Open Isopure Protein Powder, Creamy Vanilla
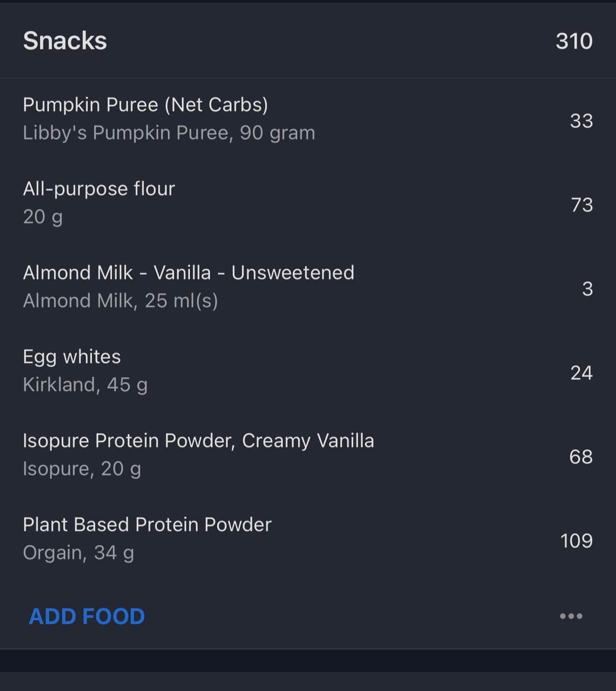Viewport: 616px width, 691px height. pos(198,441)
